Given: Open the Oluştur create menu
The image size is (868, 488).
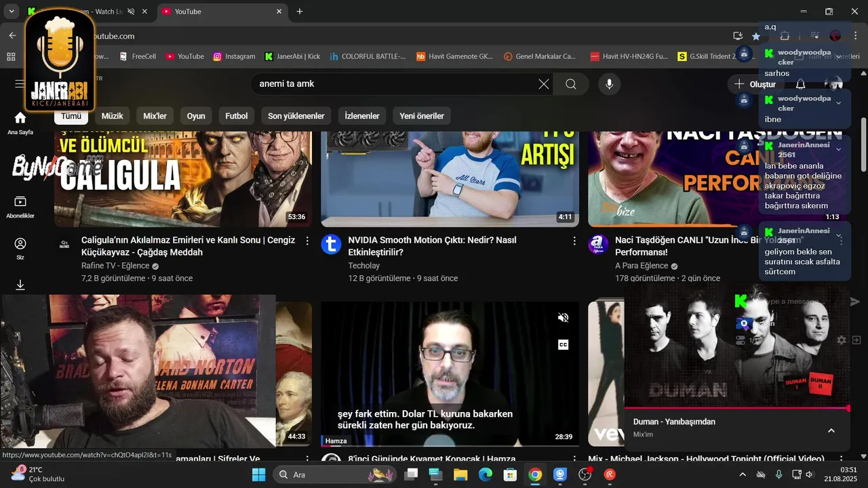Looking at the screenshot, I should (755, 84).
